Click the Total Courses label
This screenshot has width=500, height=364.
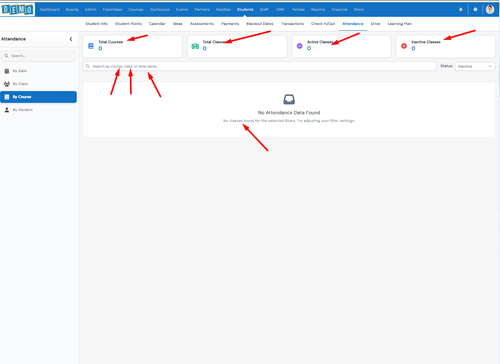[111, 42]
